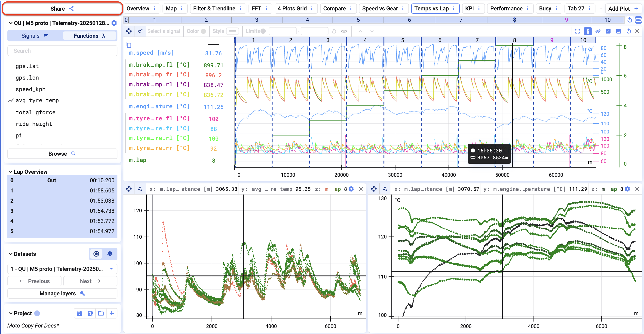644x334 pixels.
Task: Toggle the ruler distance mode icon
Action: [638, 20]
